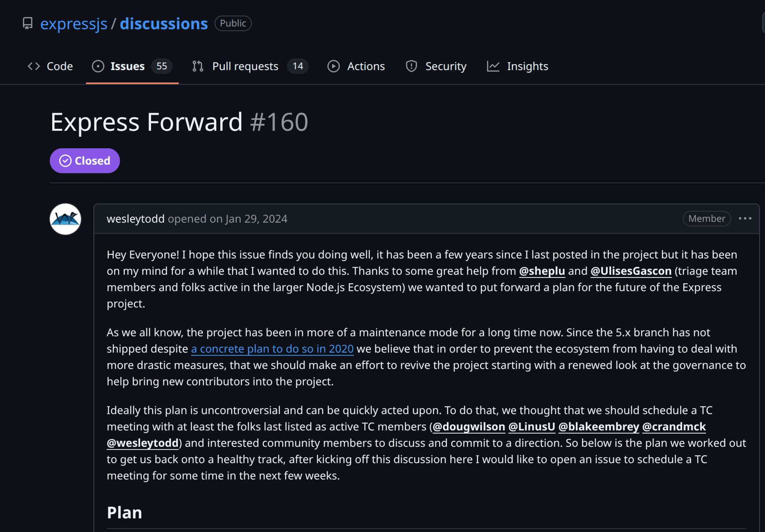Open the @dougwilson profile mention
The image size is (765, 532).
pyautogui.click(x=469, y=427)
